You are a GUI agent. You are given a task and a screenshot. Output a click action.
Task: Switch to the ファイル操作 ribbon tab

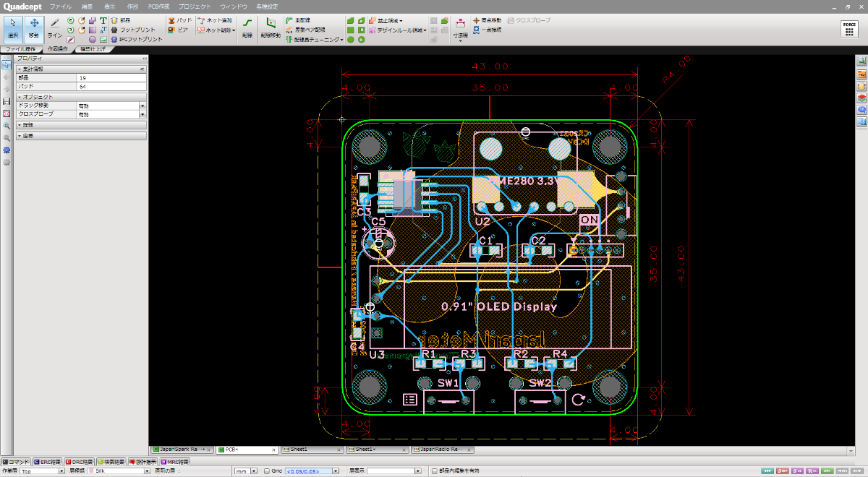point(20,49)
